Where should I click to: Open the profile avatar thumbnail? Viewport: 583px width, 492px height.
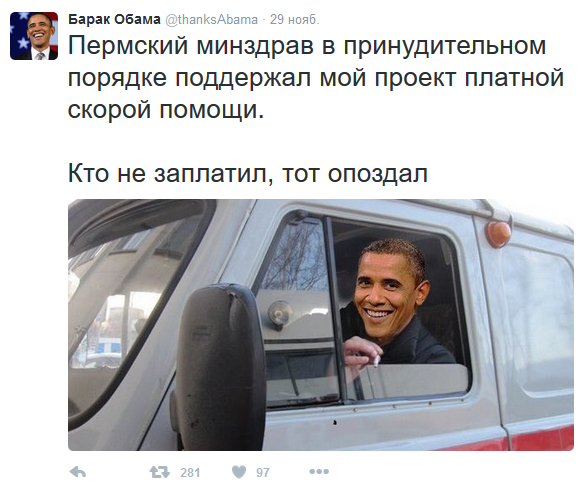click(x=34, y=36)
